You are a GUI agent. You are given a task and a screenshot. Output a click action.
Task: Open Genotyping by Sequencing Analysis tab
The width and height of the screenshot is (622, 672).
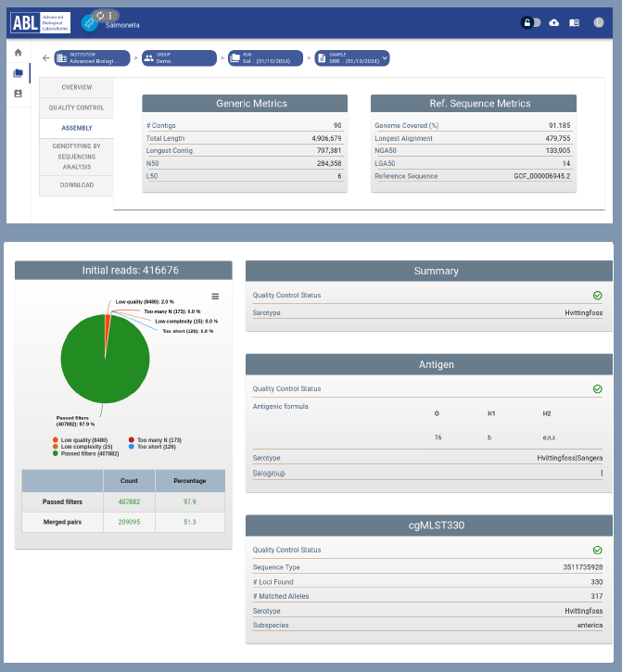click(77, 157)
